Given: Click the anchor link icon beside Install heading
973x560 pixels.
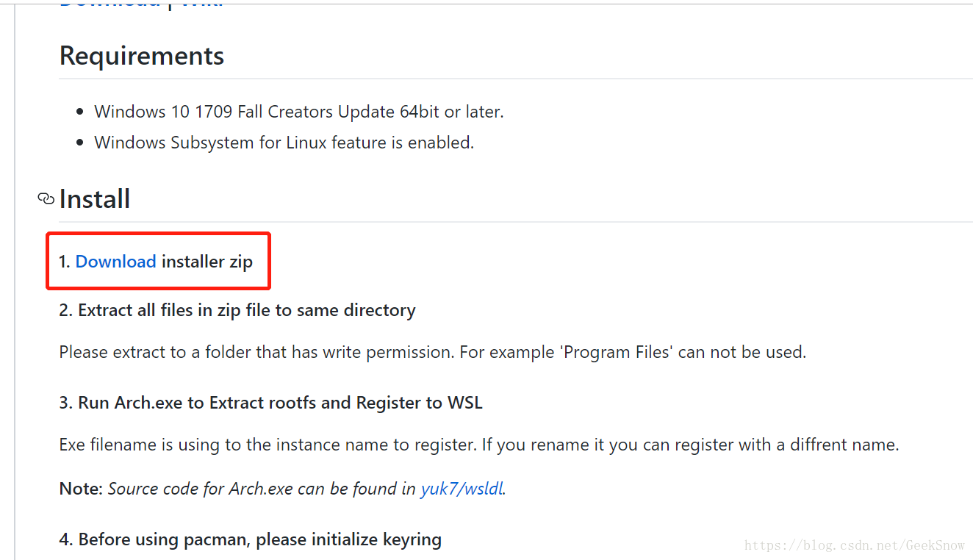Looking at the screenshot, I should [x=46, y=199].
